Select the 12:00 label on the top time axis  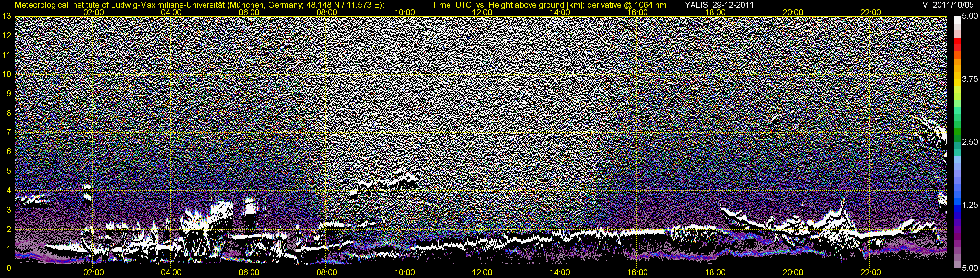(x=482, y=12)
